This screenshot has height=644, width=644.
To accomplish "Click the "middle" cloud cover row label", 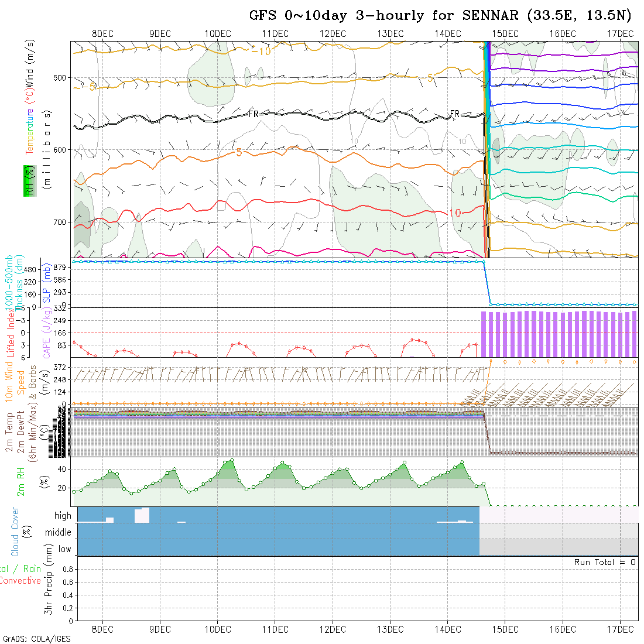I will click(x=58, y=532).
